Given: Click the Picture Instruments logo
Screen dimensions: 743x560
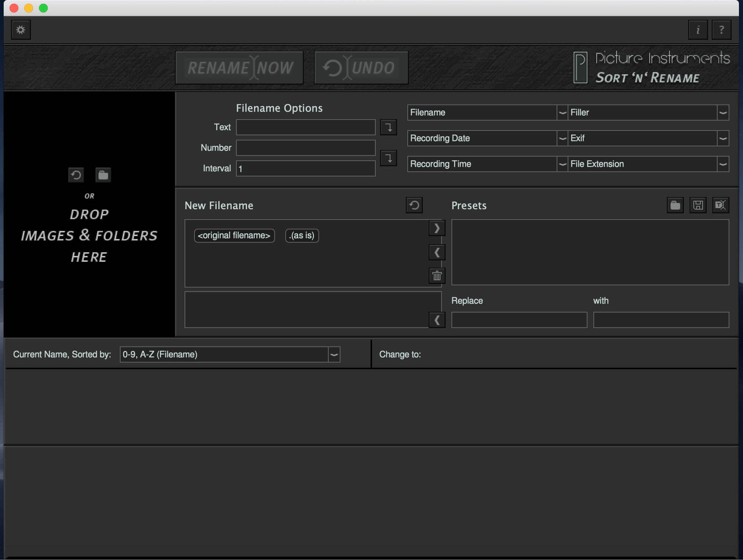Looking at the screenshot, I should (651, 68).
